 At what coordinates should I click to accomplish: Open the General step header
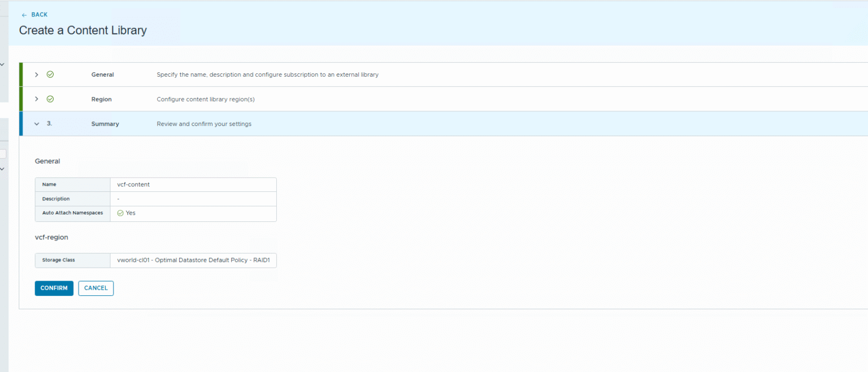tap(102, 75)
